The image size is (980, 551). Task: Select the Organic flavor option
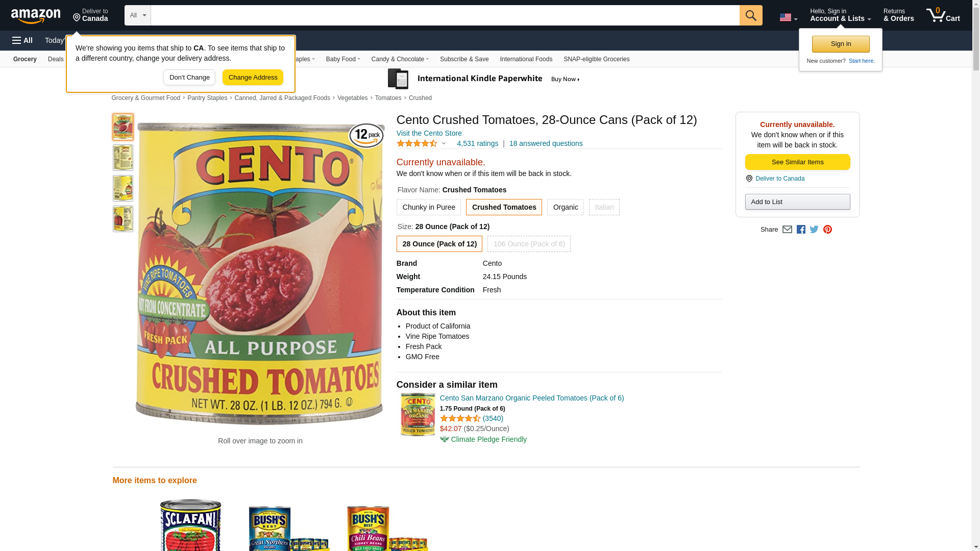[565, 207]
